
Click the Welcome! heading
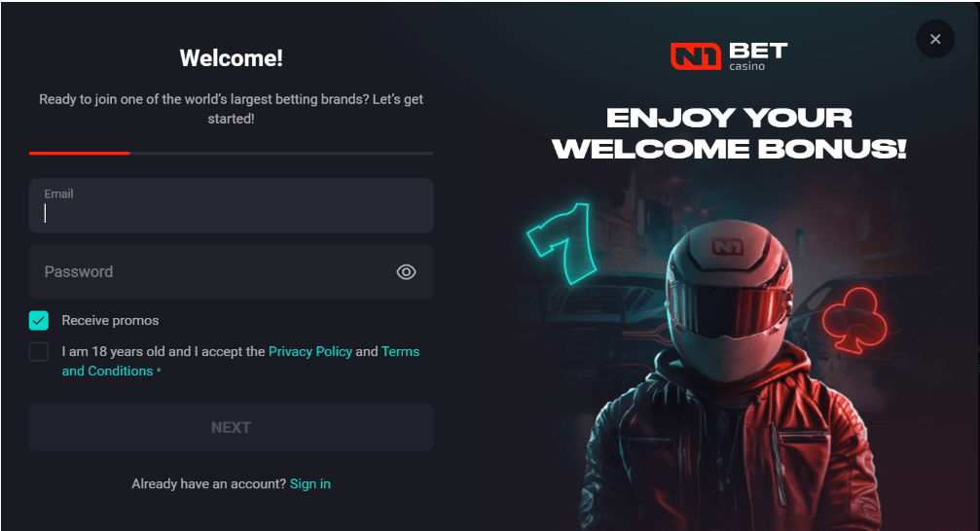232,58
